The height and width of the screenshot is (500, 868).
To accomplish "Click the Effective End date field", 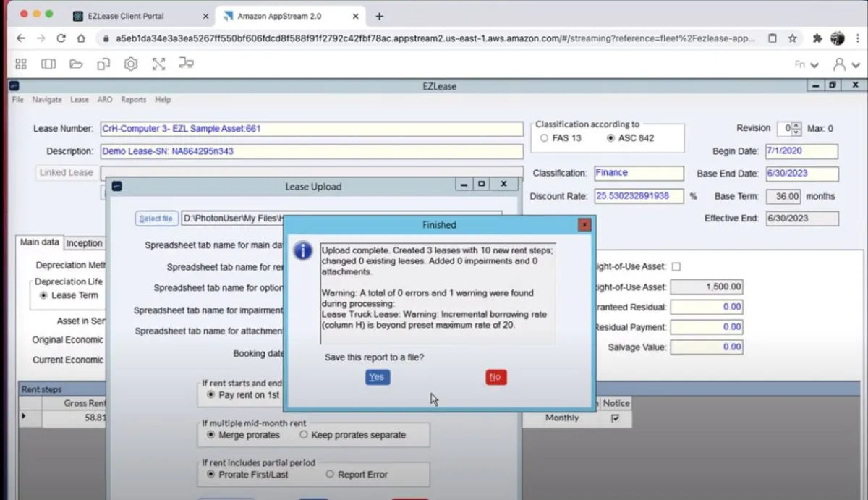I will pos(802,219).
